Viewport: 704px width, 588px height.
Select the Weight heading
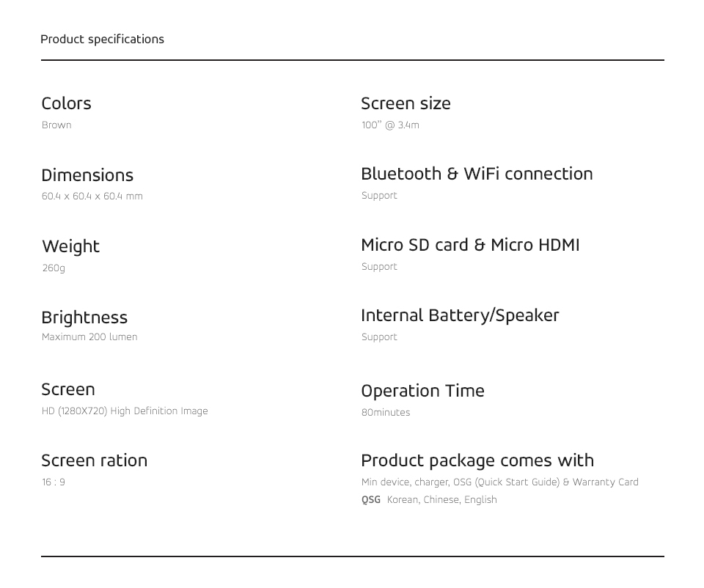pyautogui.click(x=70, y=247)
